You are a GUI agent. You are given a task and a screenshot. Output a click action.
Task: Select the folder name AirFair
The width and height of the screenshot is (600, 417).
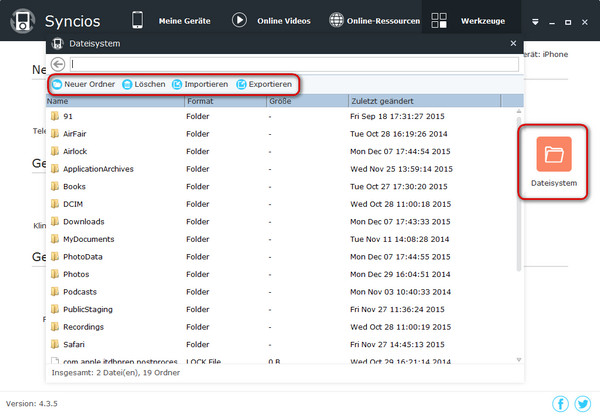click(x=75, y=134)
